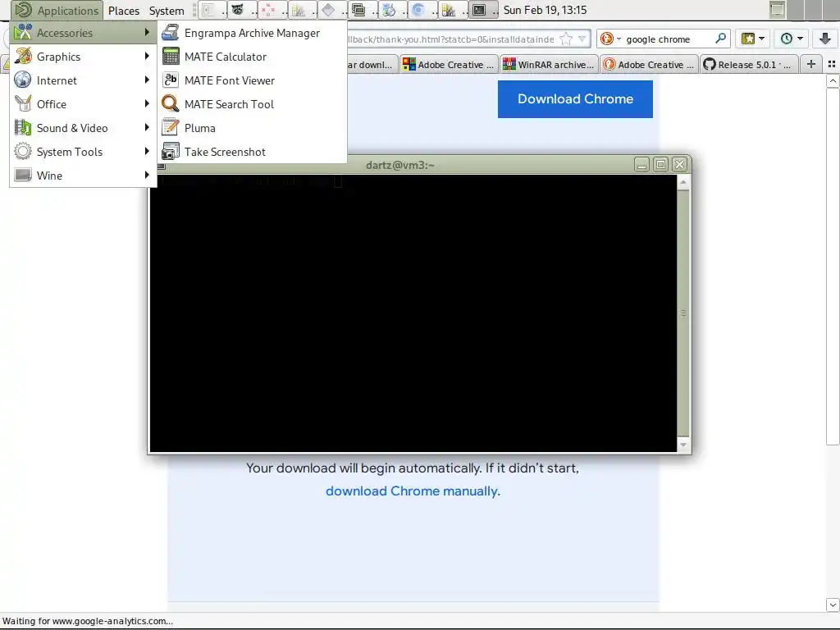Start MATE Search Tool

coord(253,104)
